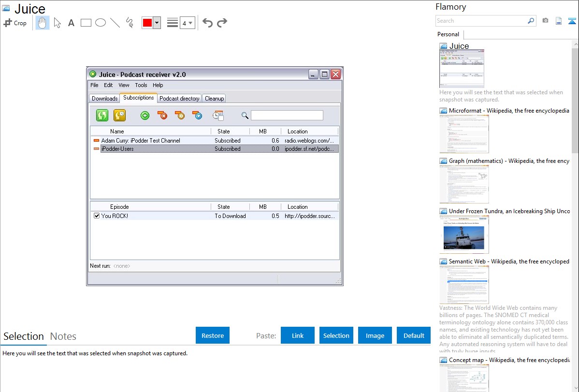The height and width of the screenshot is (392, 579).
Task: Click the feed properties gear icon
Action: (180, 115)
